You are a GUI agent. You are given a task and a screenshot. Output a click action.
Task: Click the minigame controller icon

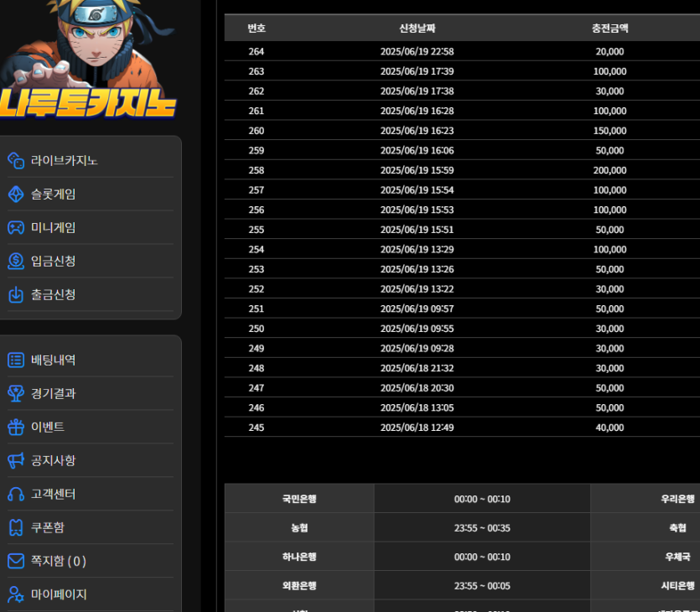16,227
